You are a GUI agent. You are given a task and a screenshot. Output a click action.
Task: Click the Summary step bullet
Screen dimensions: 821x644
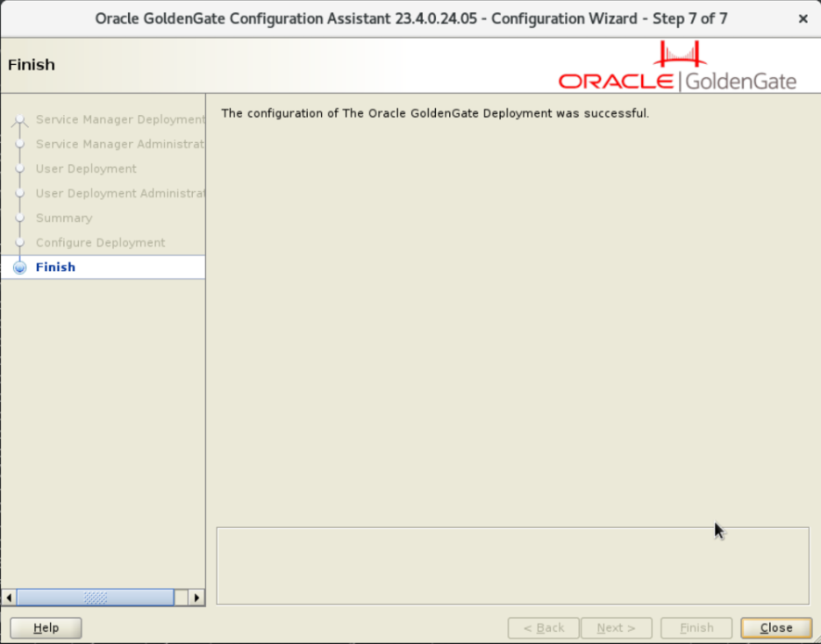[20, 218]
